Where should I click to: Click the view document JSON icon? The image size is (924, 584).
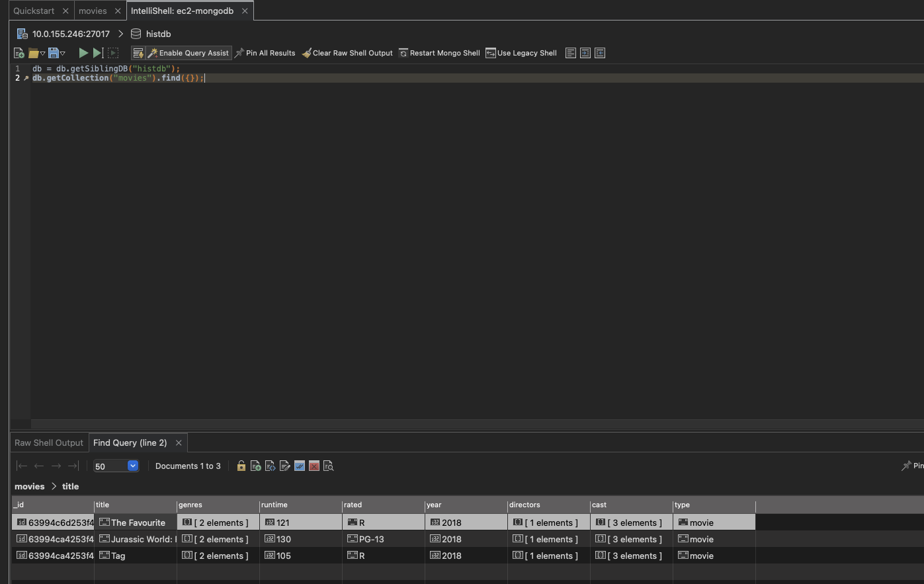271,466
